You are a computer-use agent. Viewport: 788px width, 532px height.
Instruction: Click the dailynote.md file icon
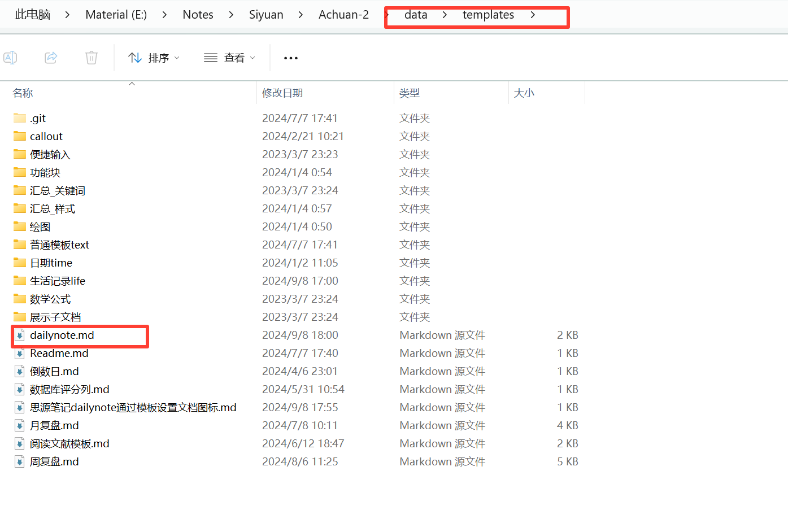click(x=20, y=335)
